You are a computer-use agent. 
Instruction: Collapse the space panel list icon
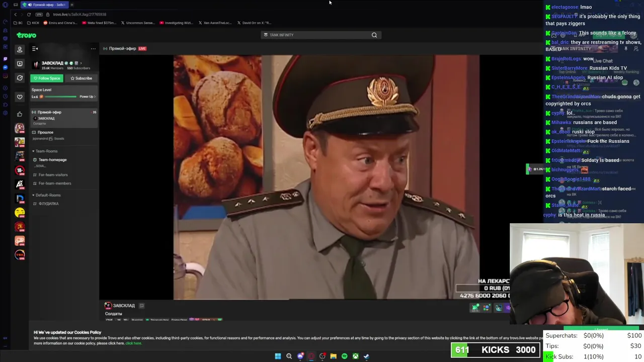coord(35,49)
